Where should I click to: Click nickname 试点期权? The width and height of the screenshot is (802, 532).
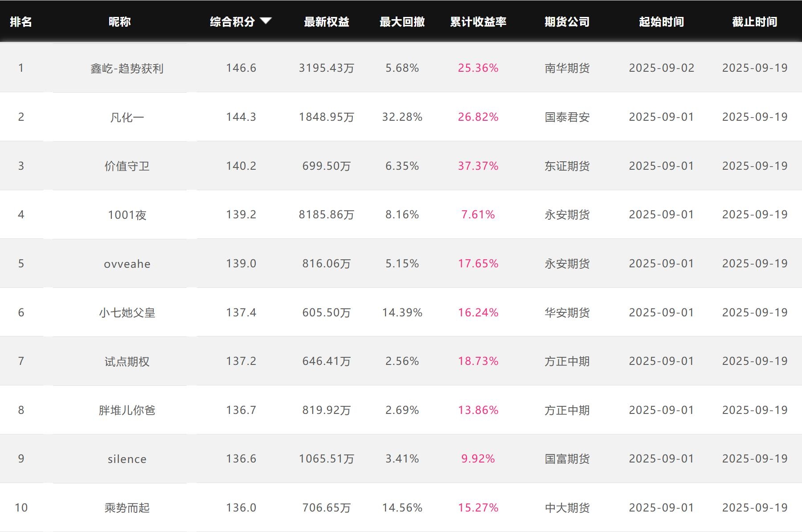coord(127,361)
